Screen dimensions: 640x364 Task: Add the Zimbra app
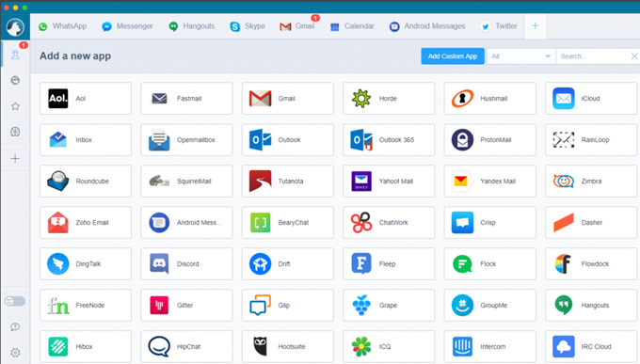tap(591, 182)
